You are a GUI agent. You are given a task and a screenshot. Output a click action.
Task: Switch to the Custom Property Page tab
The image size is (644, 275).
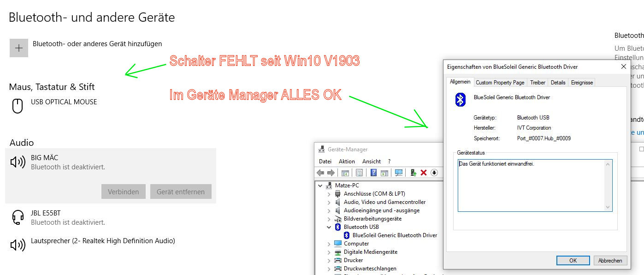tap(500, 83)
